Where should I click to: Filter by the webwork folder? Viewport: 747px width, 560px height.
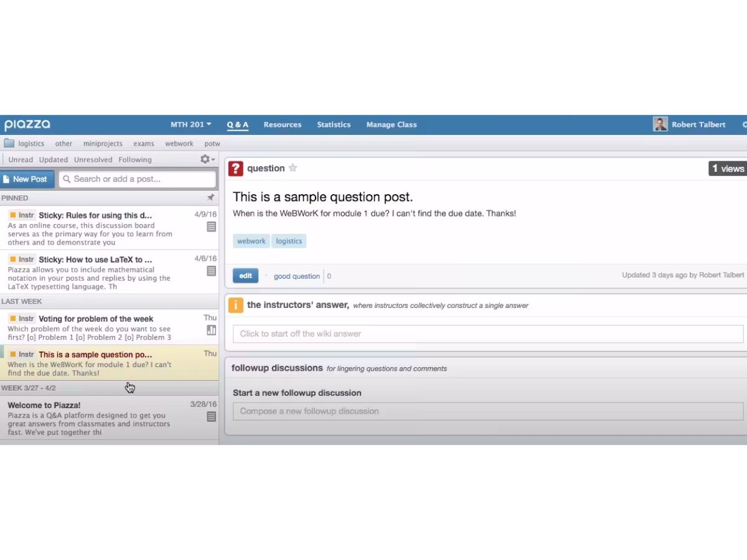[179, 144]
